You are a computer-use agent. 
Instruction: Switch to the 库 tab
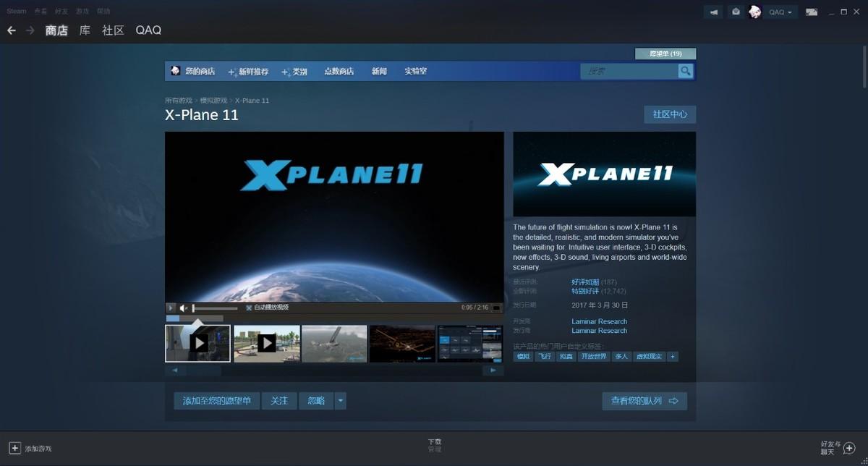(85, 30)
